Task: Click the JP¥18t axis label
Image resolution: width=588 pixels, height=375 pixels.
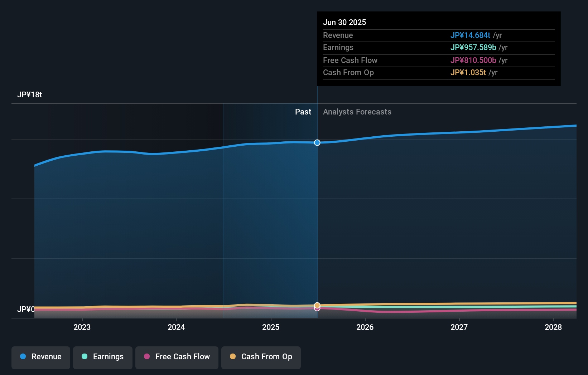Action: click(x=30, y=95)
